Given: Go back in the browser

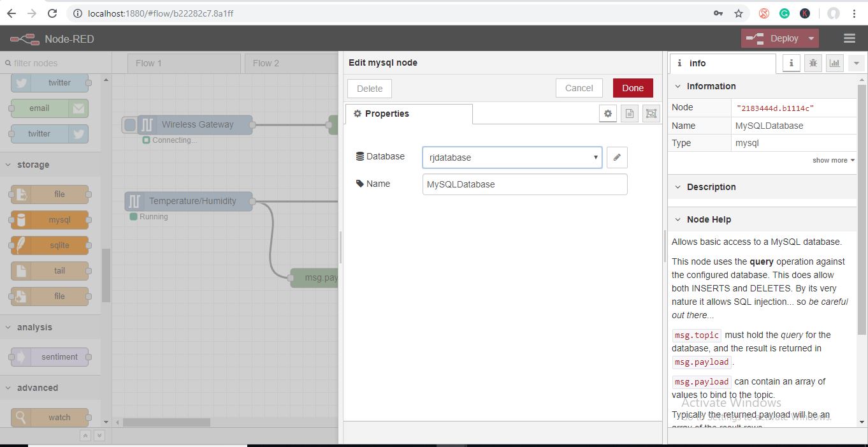Looking at the screenshot, I should [x=11, y=13].
